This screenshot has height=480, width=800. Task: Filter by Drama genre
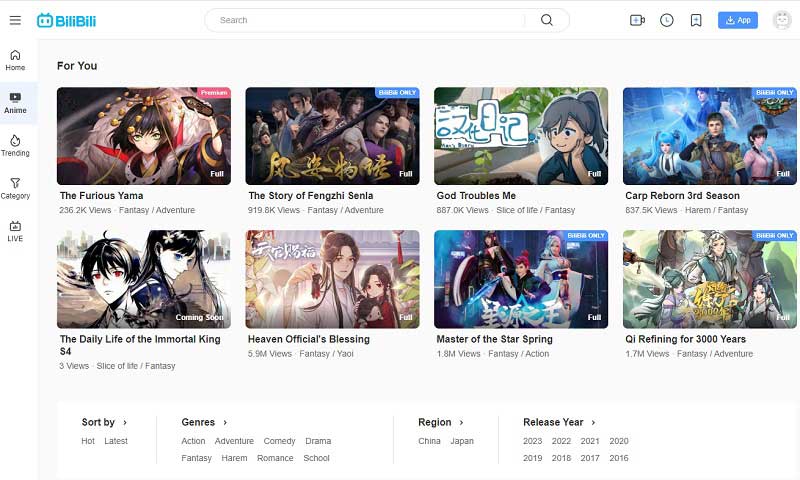[318, 441]
